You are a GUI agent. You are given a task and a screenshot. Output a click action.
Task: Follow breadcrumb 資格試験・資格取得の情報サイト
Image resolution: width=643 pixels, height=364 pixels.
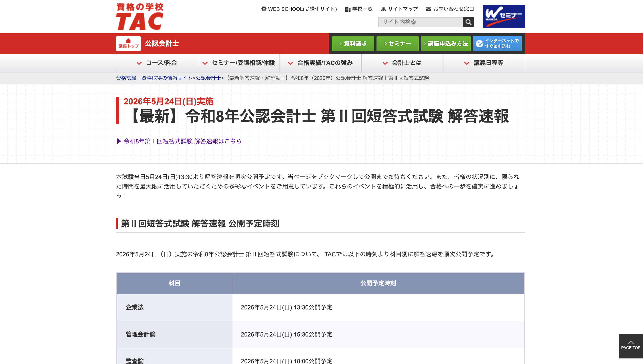[x=154, y=78]
